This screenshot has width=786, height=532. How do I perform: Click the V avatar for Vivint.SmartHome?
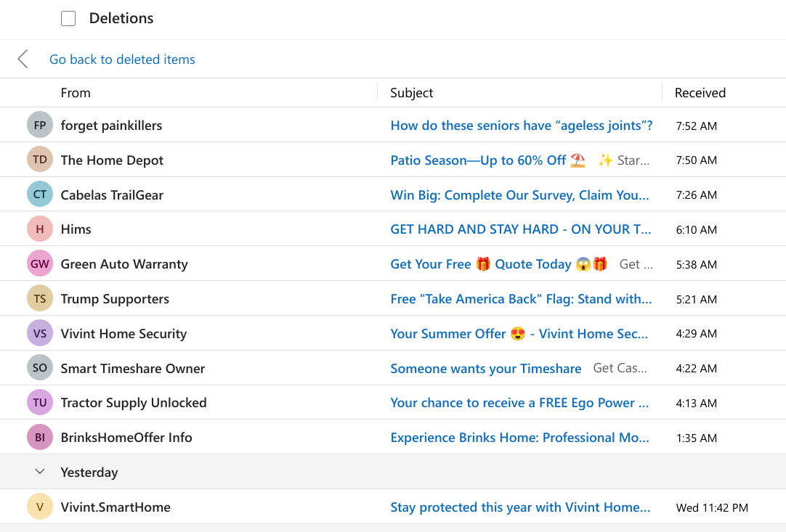[40, 507]
